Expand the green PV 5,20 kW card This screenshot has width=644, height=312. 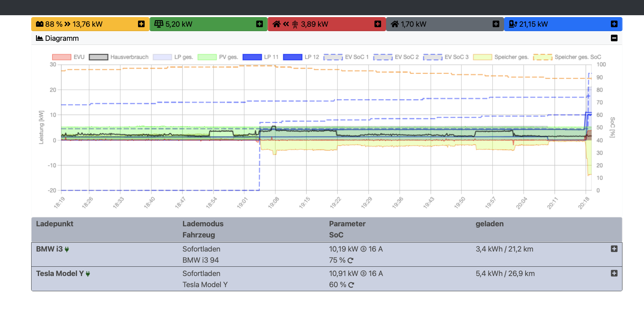click(259, 24)
